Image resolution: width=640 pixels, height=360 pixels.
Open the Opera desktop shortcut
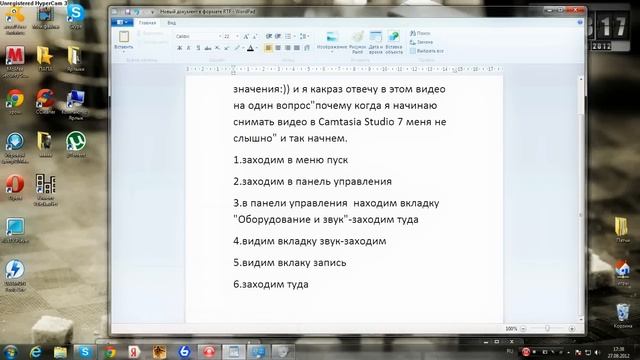coord(15,188)
